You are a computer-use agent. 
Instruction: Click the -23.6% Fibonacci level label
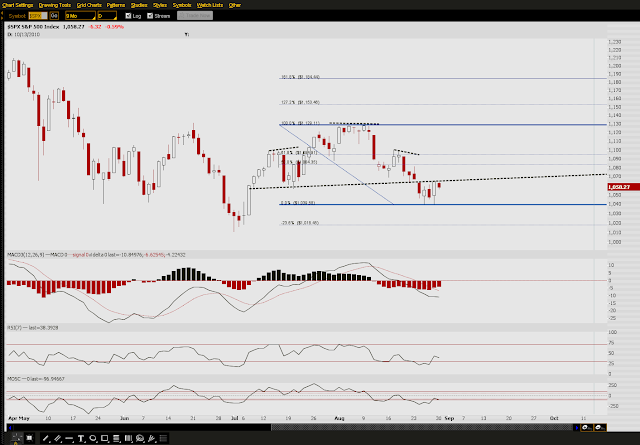click(299, 223)
